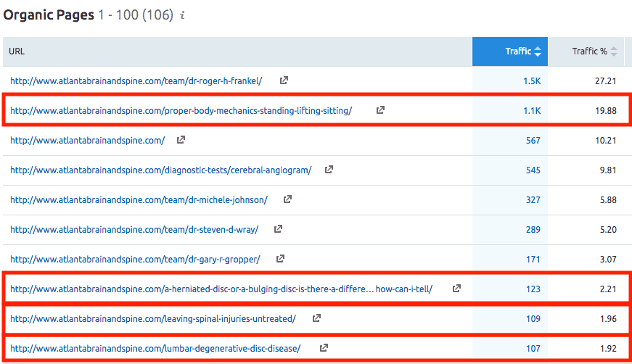
Task: Open external link icon for dr-michele-johnson page
Action: pyautogui.click(x=287, y=199)
